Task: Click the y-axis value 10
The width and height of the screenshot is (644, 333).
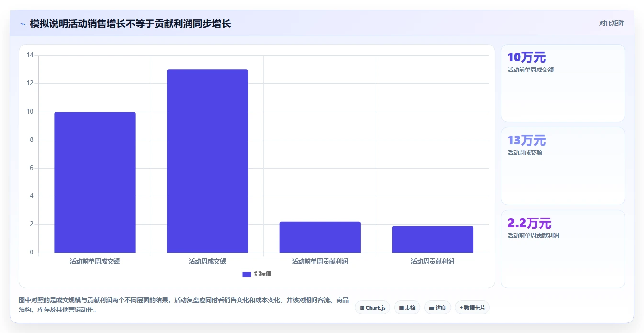Action: coord(30,112)
